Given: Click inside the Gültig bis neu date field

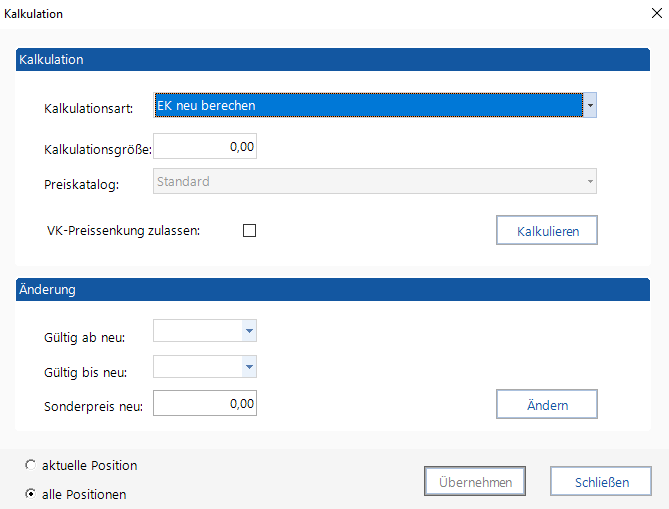Looking at the screenshot, I should 197,366.
